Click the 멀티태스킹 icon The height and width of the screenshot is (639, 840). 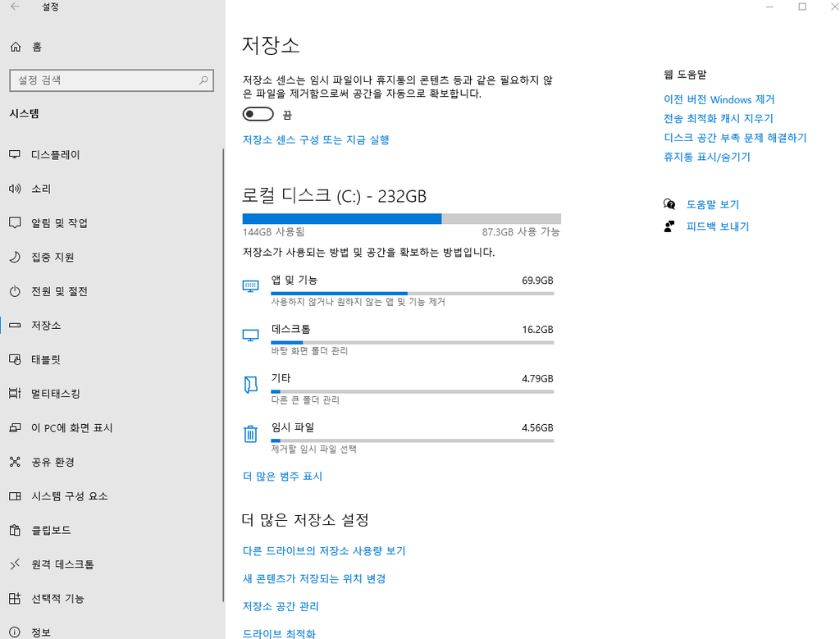tap(15, 394)
